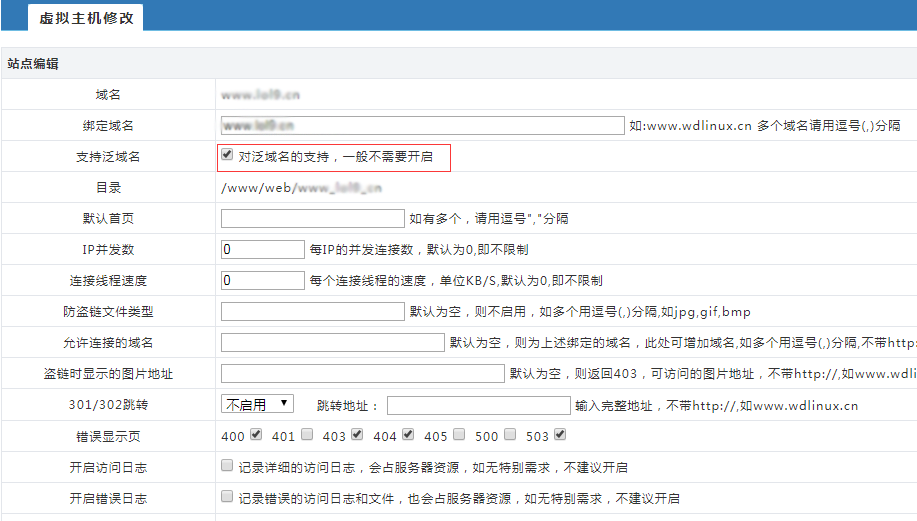
Task: Focus the IP并发数 input field
Action: tap(262, 249)
